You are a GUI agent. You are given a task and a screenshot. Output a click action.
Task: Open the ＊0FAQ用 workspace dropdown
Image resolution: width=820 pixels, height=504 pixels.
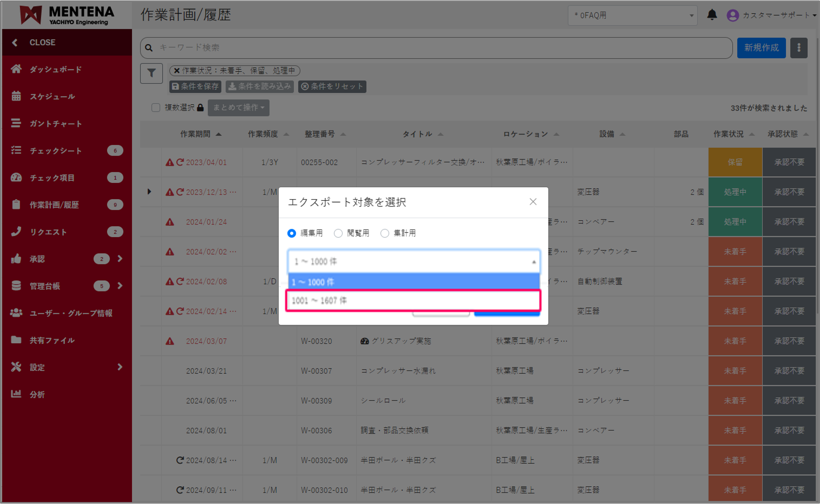click(632, 15)
